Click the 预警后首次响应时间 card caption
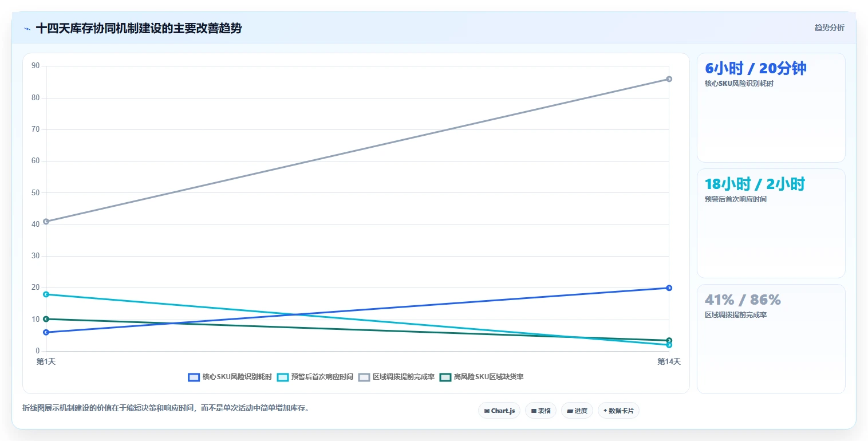The height and width of the screenshot is (441, 868). 736,199
